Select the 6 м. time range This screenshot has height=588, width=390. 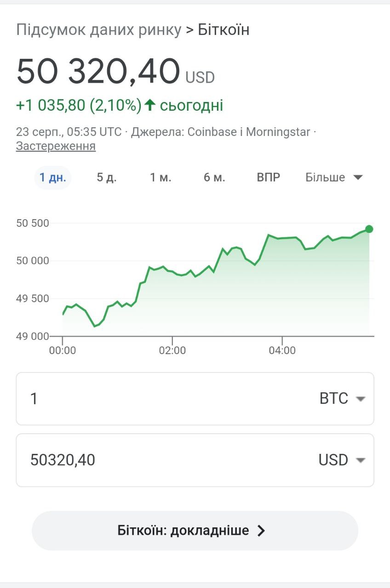214,178
